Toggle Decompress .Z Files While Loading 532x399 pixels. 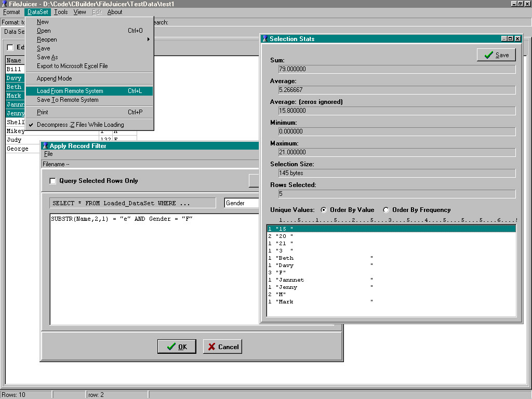[x=89, y=125]
